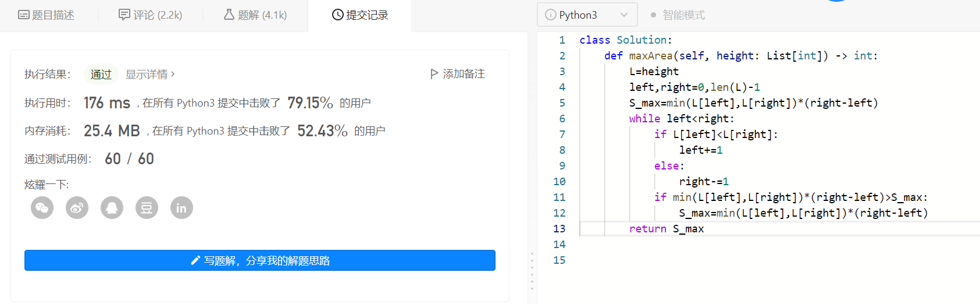The height and width of the screenshot is (304, 980).
Task: Click the Python3 dropdown chevron arrow
Action: click(x=623, y=15)
